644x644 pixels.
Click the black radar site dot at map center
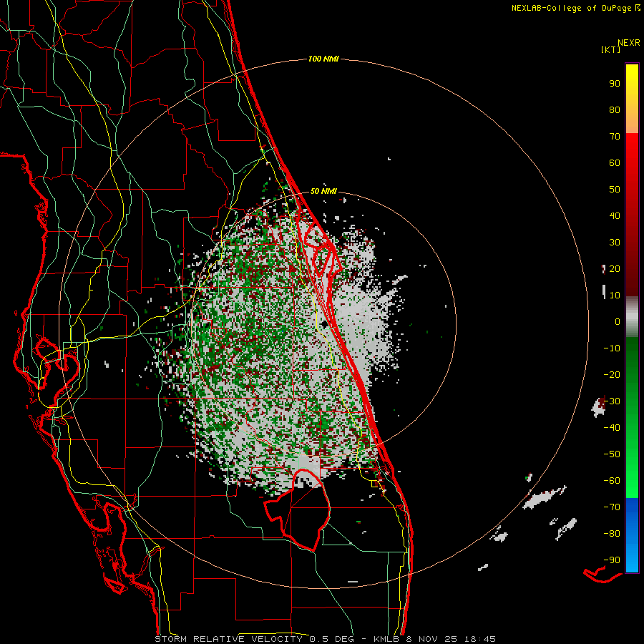point(325,324)
